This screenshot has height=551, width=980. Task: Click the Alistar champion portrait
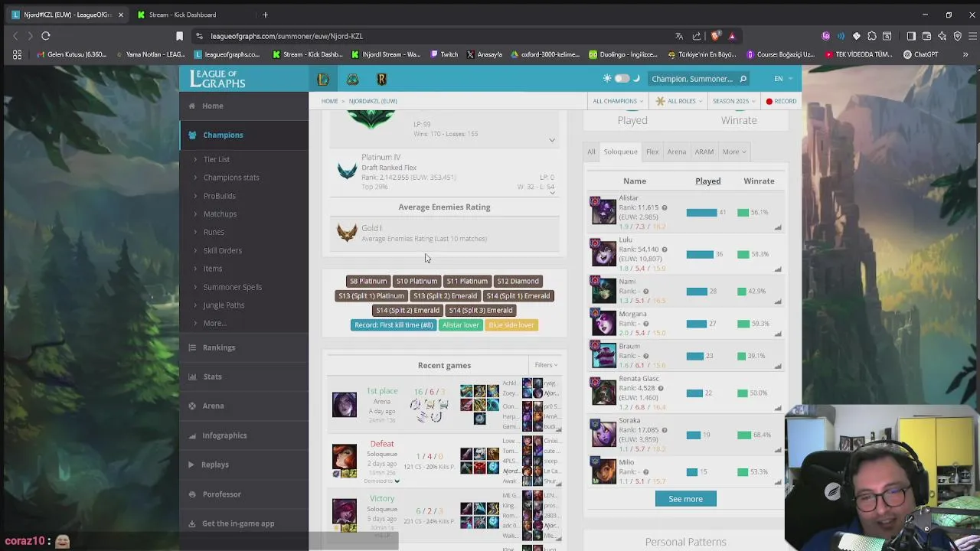coord(603,211)
